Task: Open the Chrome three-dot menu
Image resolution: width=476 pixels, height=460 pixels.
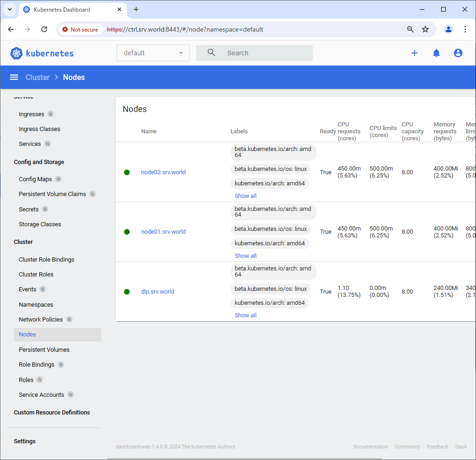Action: pos(465,29)
